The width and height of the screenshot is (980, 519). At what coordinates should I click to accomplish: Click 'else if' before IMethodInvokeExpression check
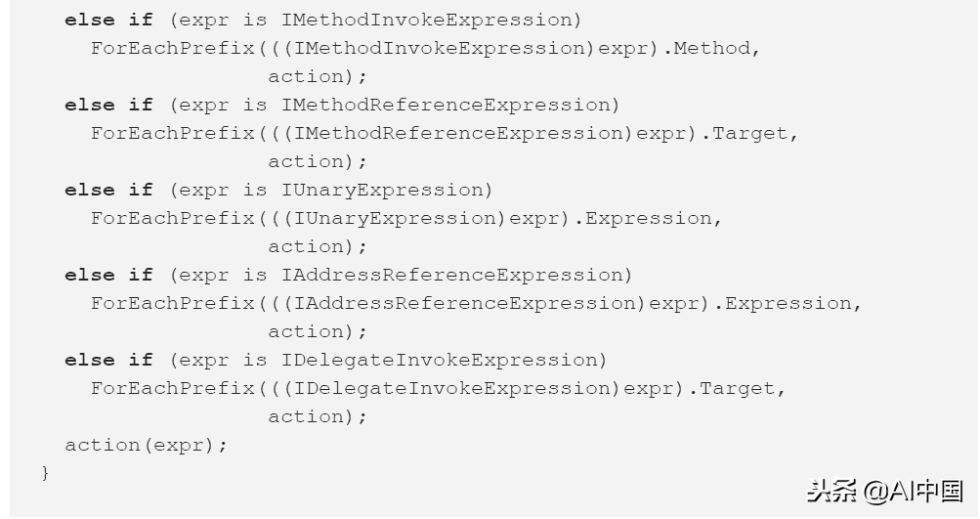pyautogui.click(x=108, y=20)
